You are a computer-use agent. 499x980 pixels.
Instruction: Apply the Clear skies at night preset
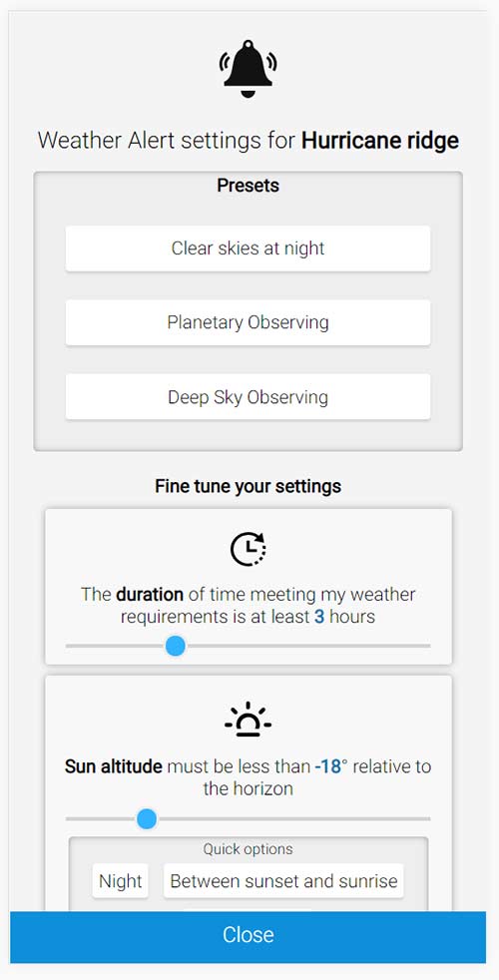click(x=249, y=248)
